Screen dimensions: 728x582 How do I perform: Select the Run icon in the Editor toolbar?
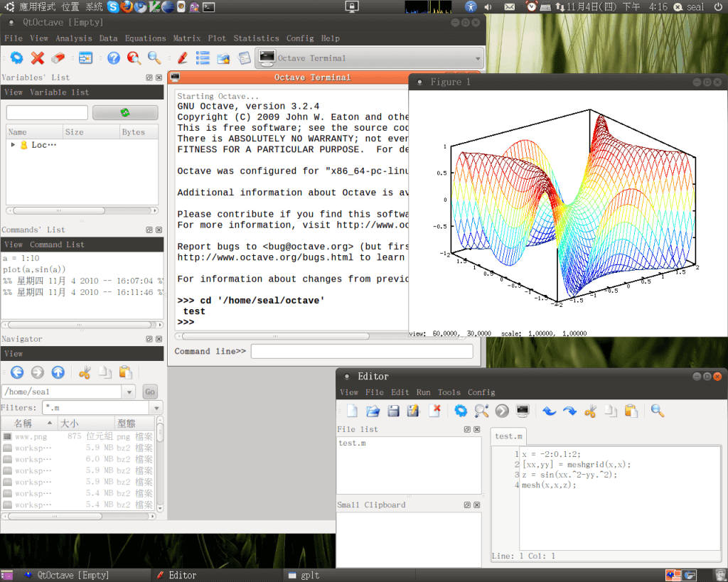coord(502,411)
